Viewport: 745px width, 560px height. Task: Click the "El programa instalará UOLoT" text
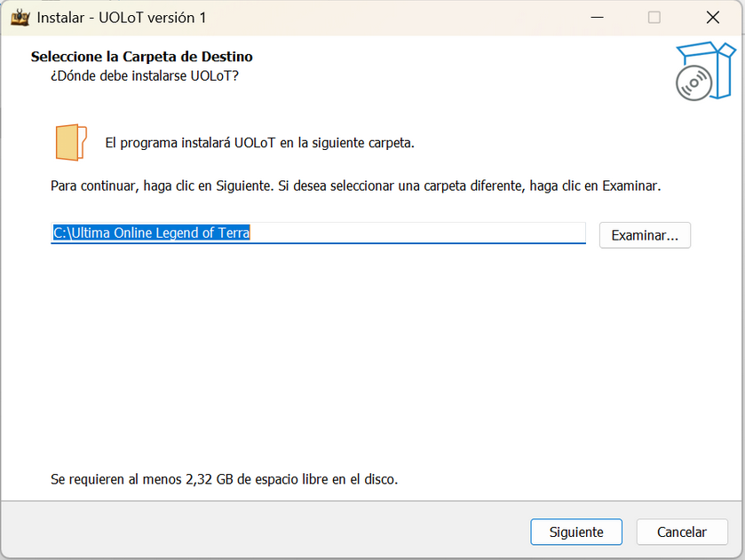coord(259,142)
